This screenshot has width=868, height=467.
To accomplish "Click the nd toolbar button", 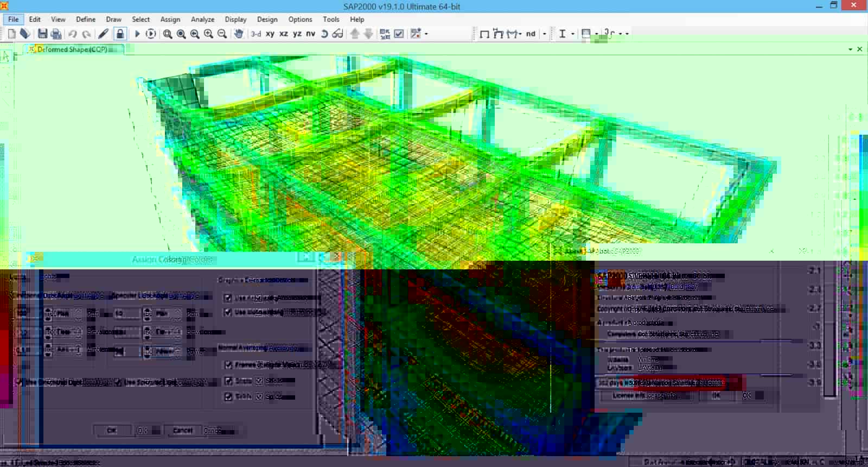I will coord(531,34).
